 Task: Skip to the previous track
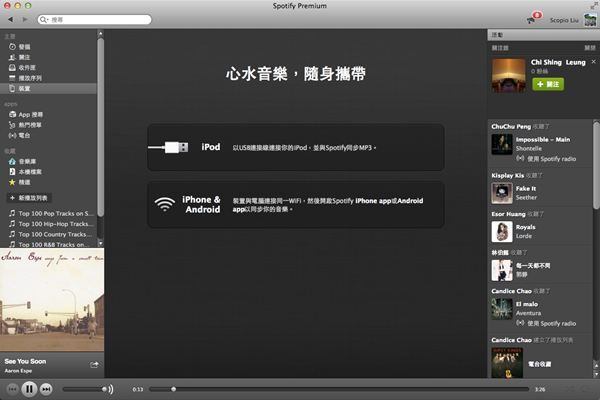[12, 389]
